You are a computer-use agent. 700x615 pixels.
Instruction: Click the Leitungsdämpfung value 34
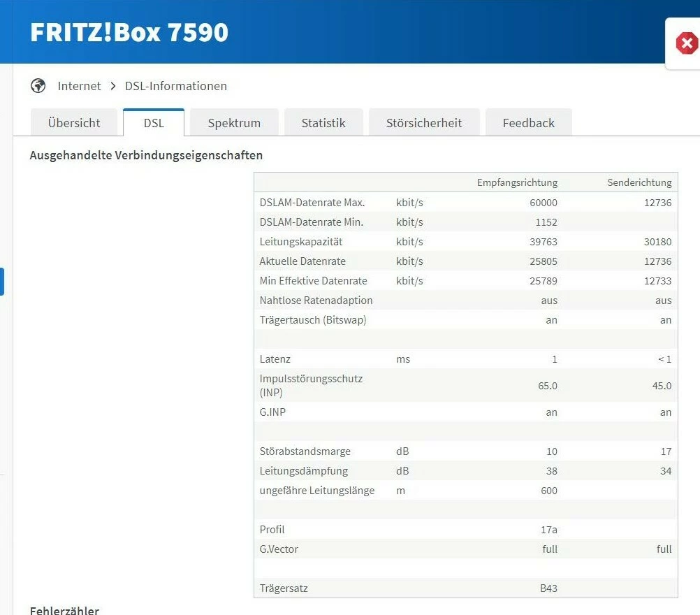point(666,471)
